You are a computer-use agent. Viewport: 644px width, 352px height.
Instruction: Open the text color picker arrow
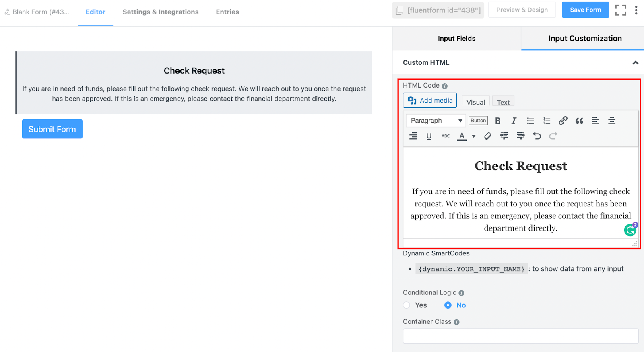tap(474, 136)
